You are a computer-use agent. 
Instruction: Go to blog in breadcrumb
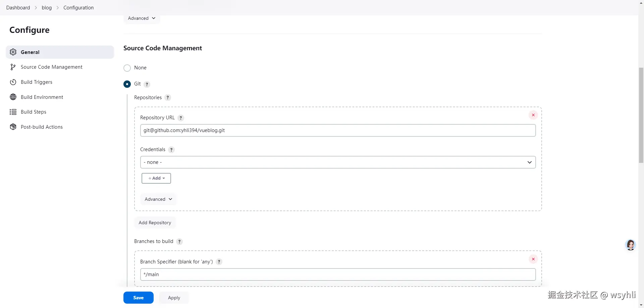coord(47,8)
